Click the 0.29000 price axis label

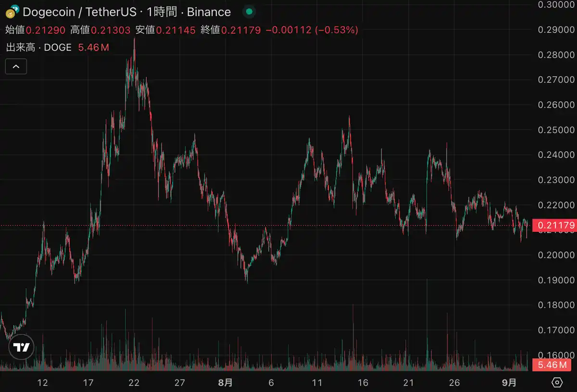tap(556, 30)
